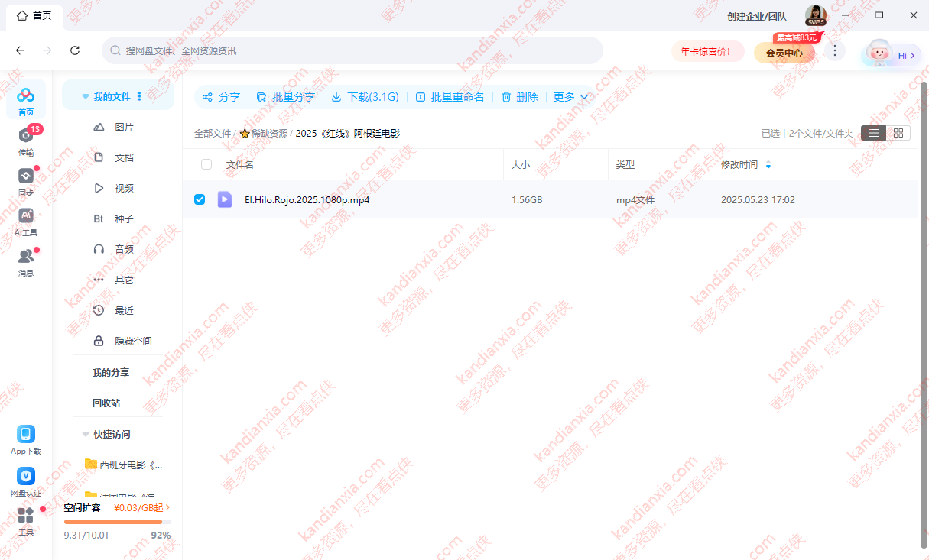Open the 传输 transfer icon in sidebar
Viewport: 929px width, 560px height.
(x=26, y=136)
